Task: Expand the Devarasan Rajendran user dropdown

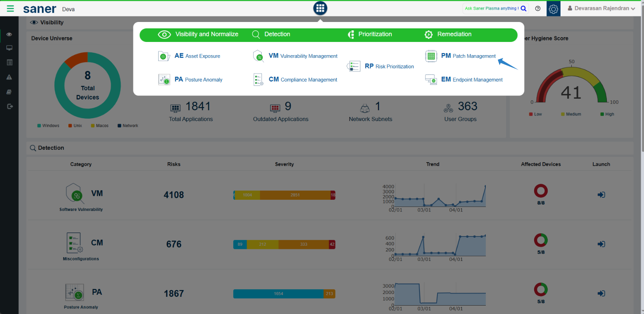Action: pyautogui.click(x=601, y=8)
